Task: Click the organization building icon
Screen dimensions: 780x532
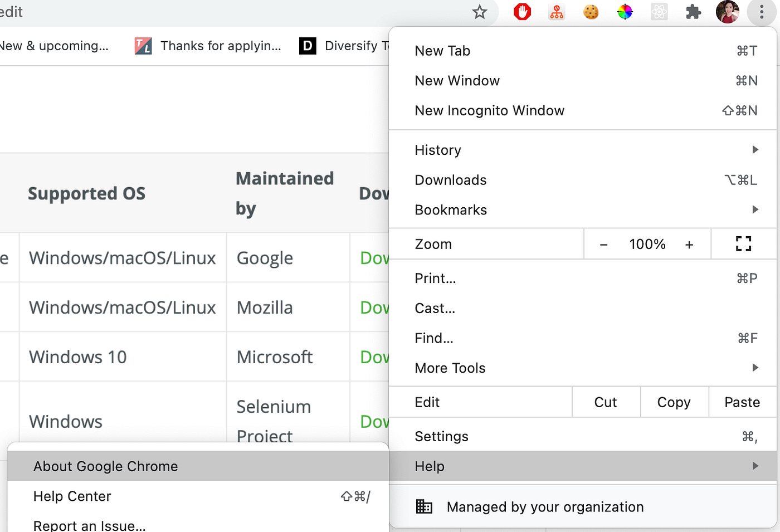Action: coord(424,506)
